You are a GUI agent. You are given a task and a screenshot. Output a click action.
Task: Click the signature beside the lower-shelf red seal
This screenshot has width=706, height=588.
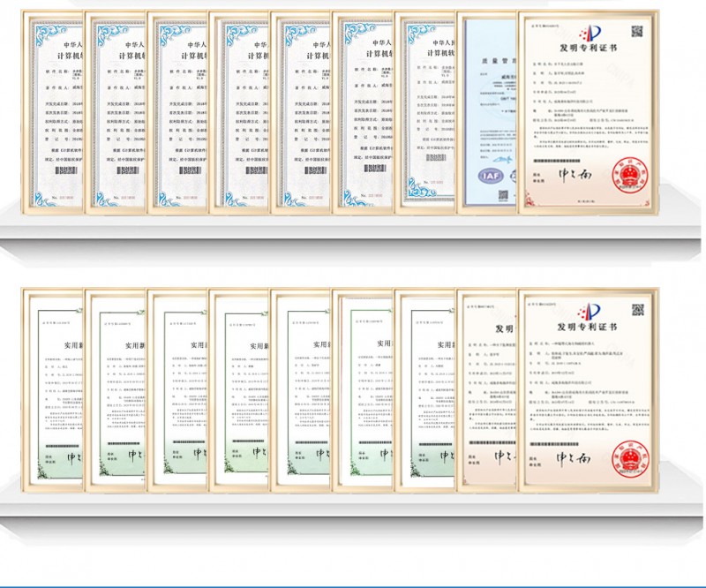pyautogui.click(x=574, y=459)
